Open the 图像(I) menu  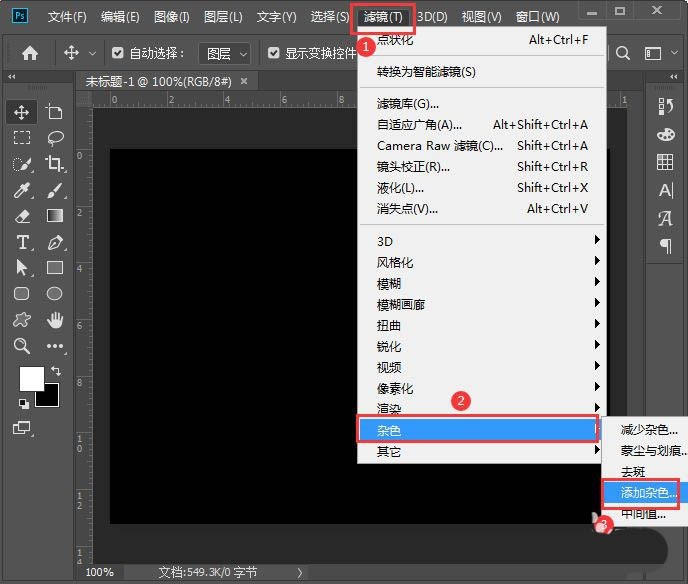click(x=172, y=17)
